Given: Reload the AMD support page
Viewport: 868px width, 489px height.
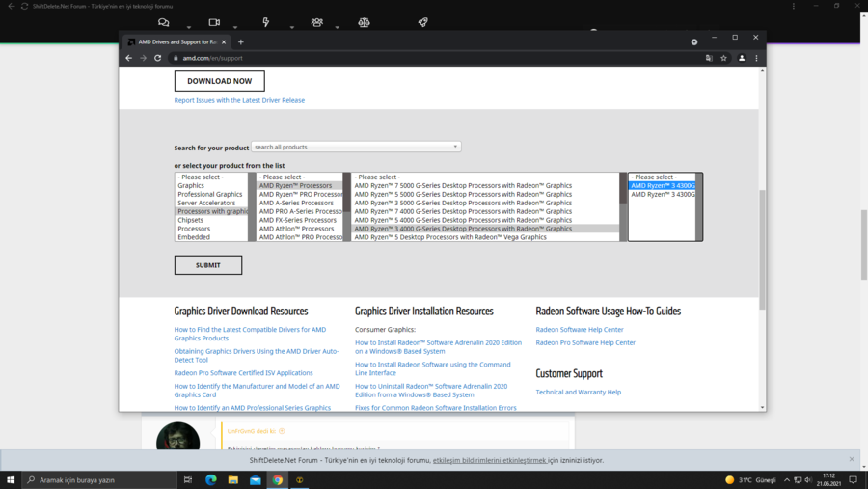Looking at the screenshot, I should tap(158, 58).
